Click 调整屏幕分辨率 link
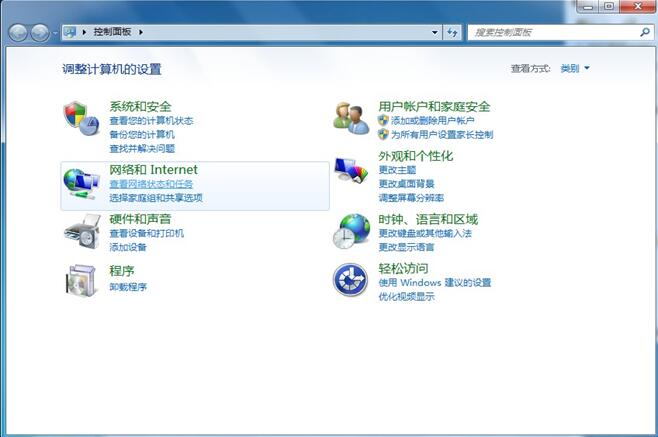The width and height of the screenshot is (658, 437). 411,198
